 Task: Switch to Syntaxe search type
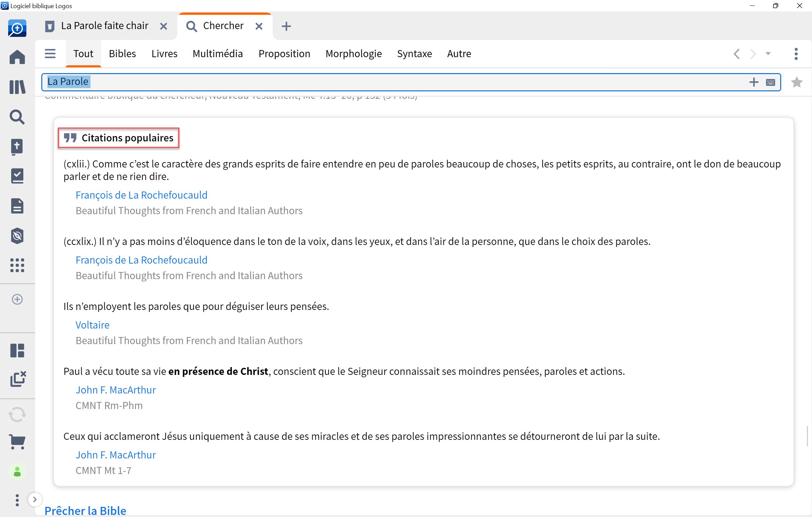(x=414, y=53)
